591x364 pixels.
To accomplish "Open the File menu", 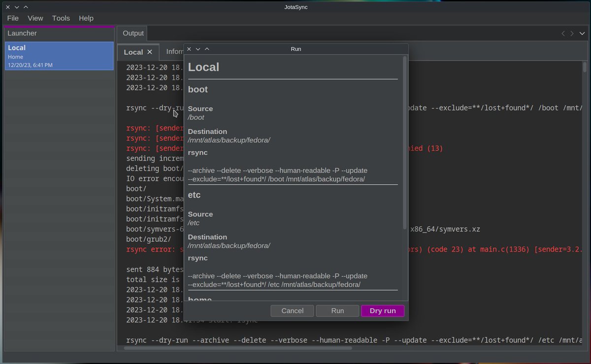I will (12, 18).
